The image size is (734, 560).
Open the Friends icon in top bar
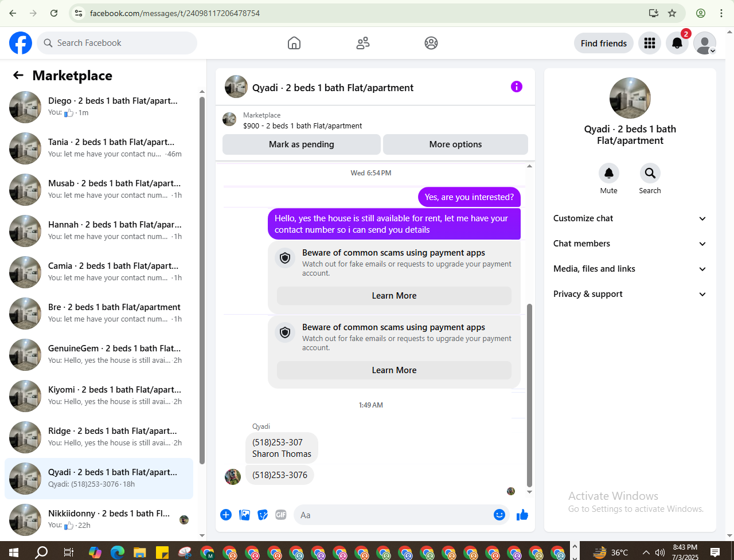[363, 43]
